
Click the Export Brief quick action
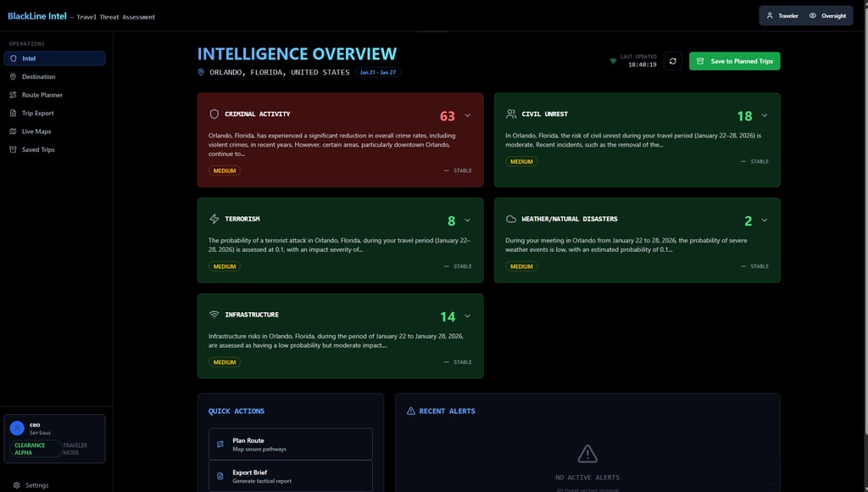(x=291, y=476)
